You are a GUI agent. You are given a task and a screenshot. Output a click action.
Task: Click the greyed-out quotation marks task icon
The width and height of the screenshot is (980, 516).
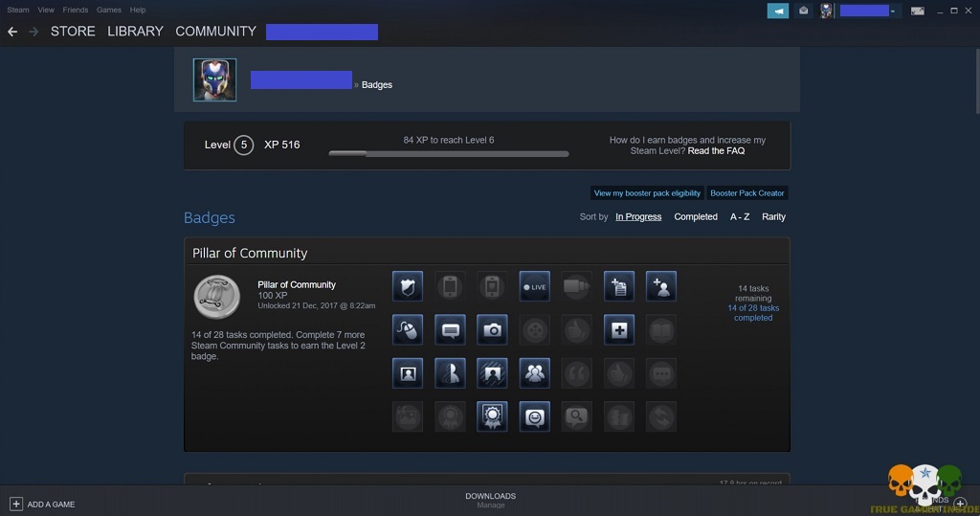[576, 373]
